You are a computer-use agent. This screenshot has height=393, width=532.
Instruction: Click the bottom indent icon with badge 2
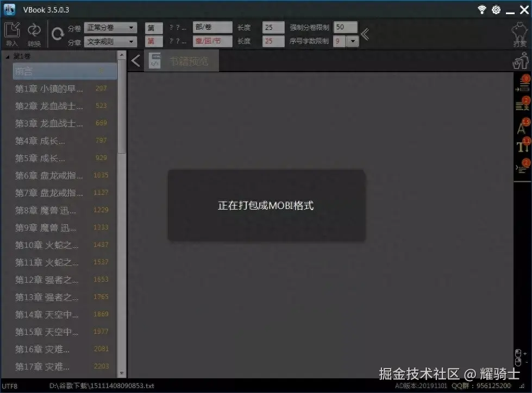[523, 167]
